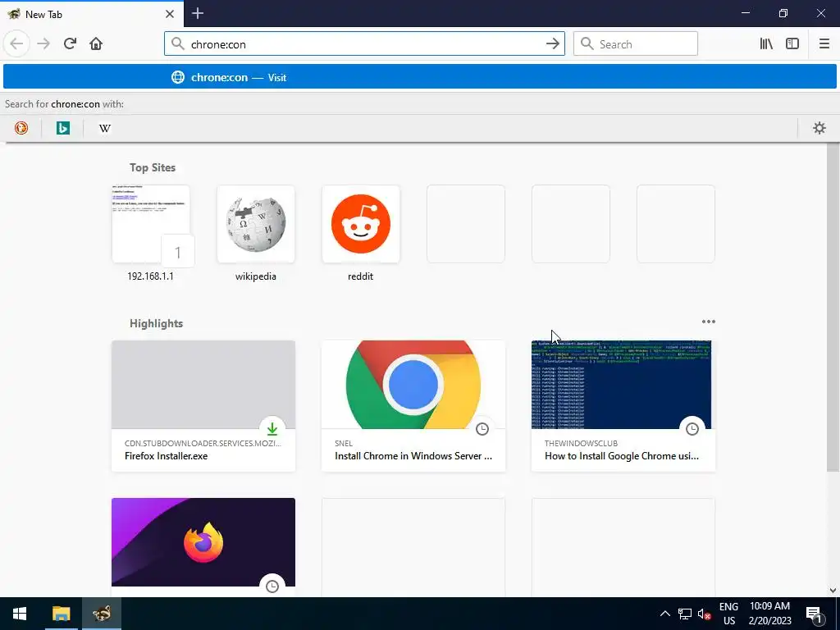Viewport: 840px width, 630px height.
Task: Click the history clock on TheWindowsClub card
Action: [692, 428]
